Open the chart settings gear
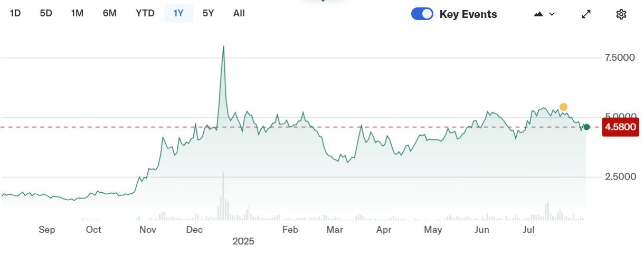The width and height of the screenshot is (644, 254). pyautogui.click(x=621, y=14)
